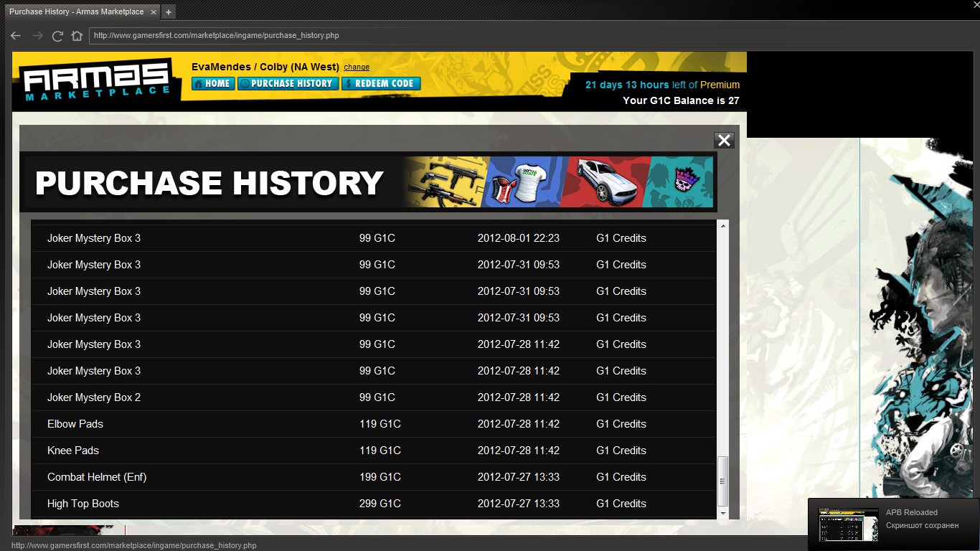
Task: Click the car image in banner
Action: [603, 182]
